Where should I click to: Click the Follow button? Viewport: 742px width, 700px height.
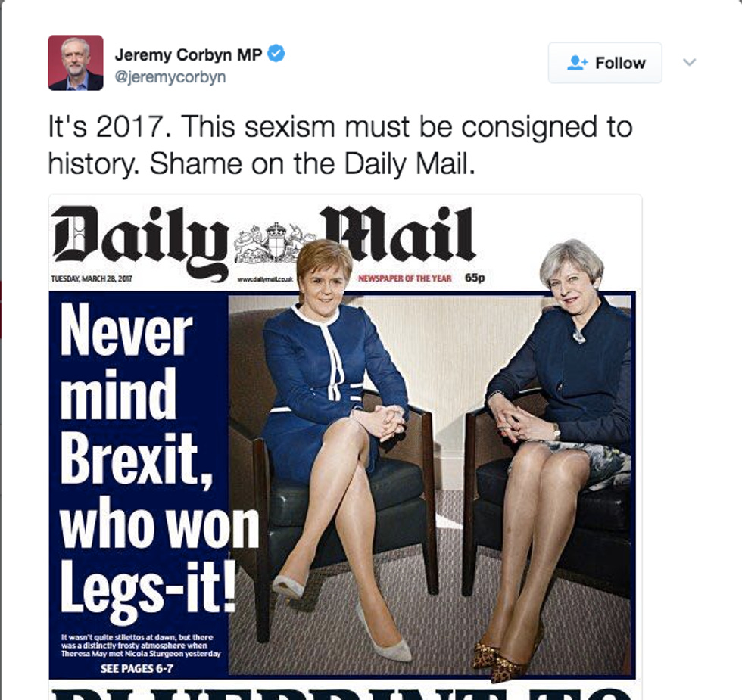(605, 63)
